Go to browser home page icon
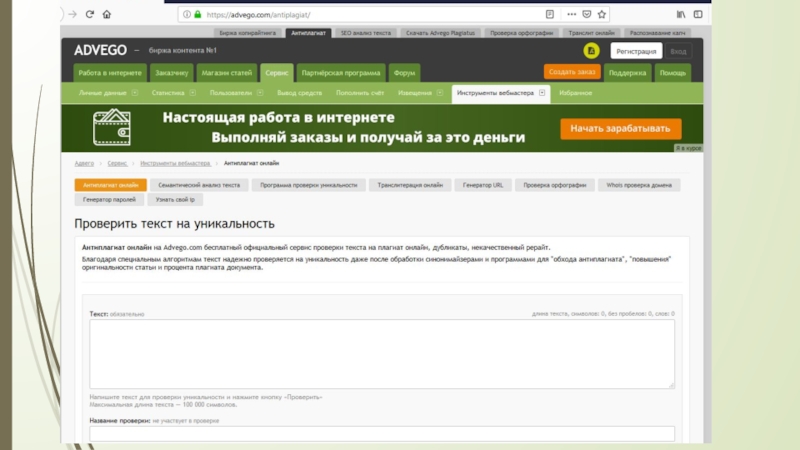Viewport: 800px width, 450px height. (107, 15)
